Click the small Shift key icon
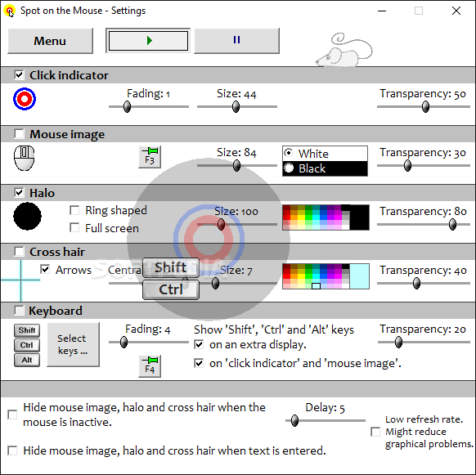Screen dimensions: 476x475 pos(27,330)
